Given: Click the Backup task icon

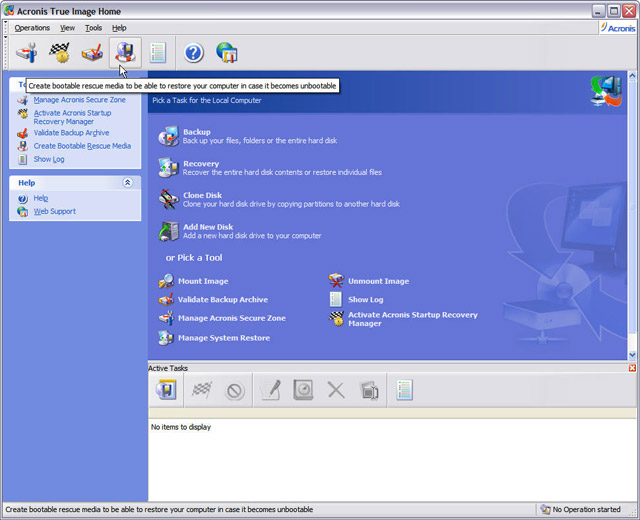Looking at the screenshot, I should pyautogui.click(x=169, y=136).
